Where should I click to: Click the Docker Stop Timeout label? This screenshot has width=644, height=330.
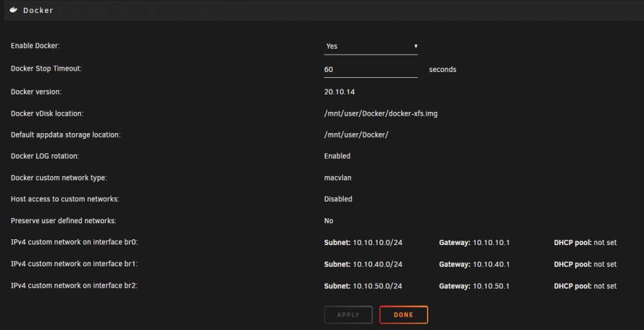(46, 69)
